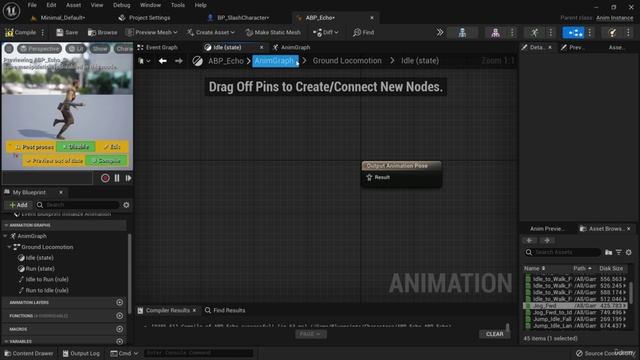The width and height of the screenshot is (640, 360).
Task: Collapse the Ground Locomotion tree node
Action: (x=9, y=247)
